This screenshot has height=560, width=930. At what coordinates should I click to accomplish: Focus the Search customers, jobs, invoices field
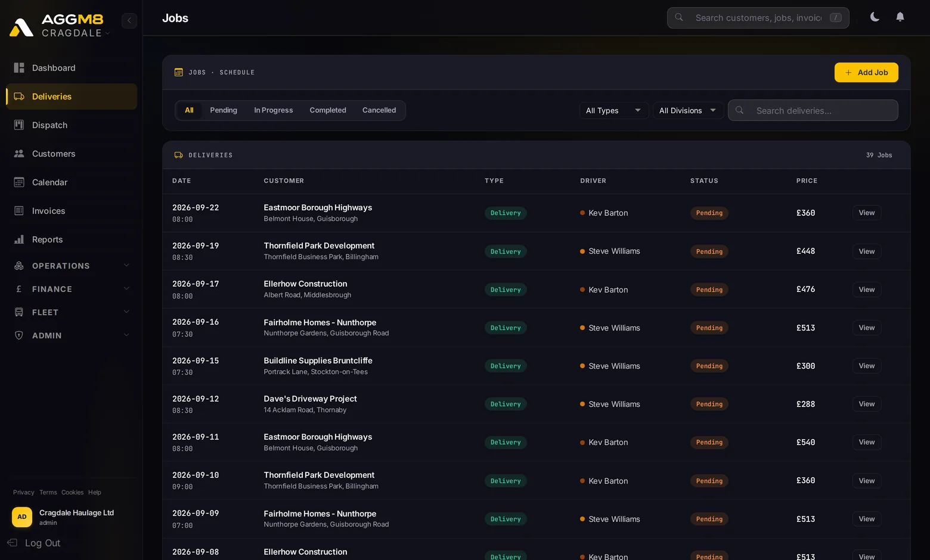coord(758,18)
